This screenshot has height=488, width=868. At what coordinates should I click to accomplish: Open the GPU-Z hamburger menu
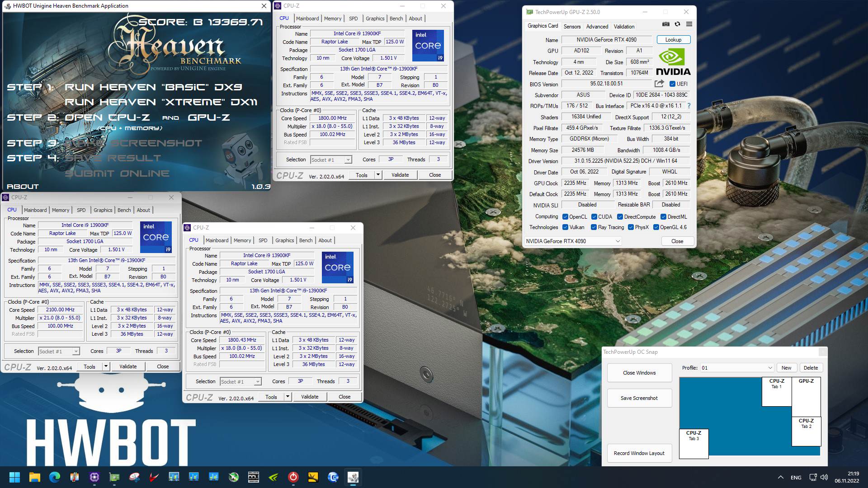click(689, 24)
